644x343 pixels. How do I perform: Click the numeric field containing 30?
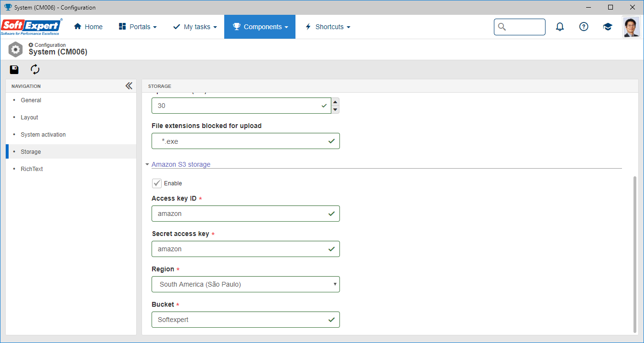241,106
